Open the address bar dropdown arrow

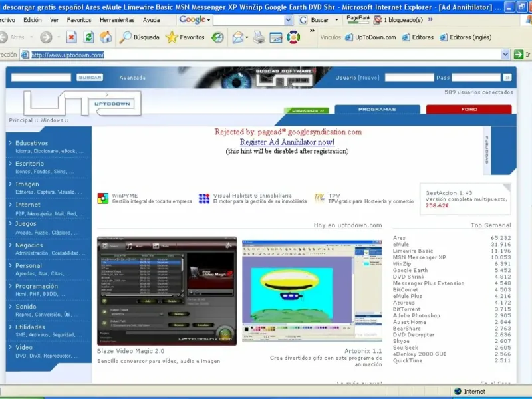pos(505,55)
